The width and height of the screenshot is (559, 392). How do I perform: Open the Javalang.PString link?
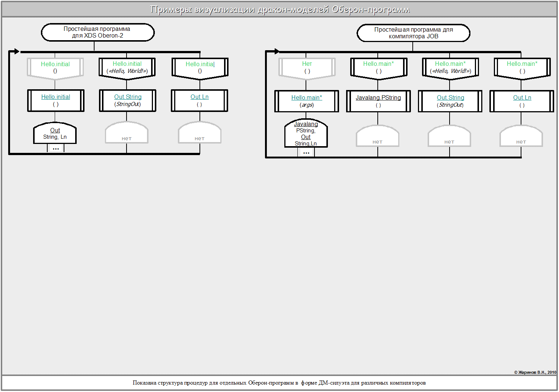tap(378, 98)
